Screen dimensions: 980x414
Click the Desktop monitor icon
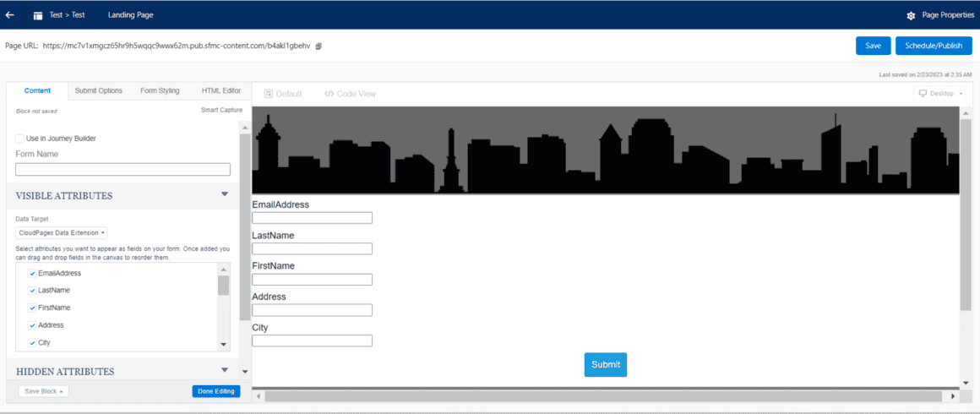pos(923,94)
